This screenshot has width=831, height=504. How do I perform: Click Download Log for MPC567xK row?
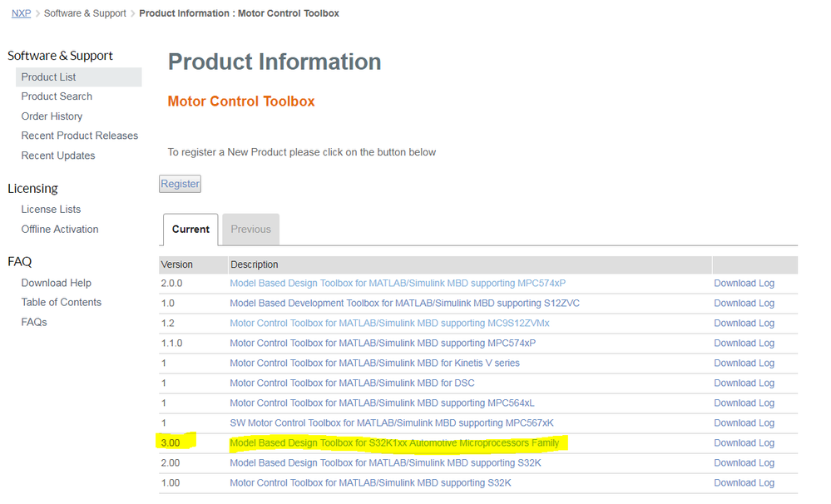point(744,423)
